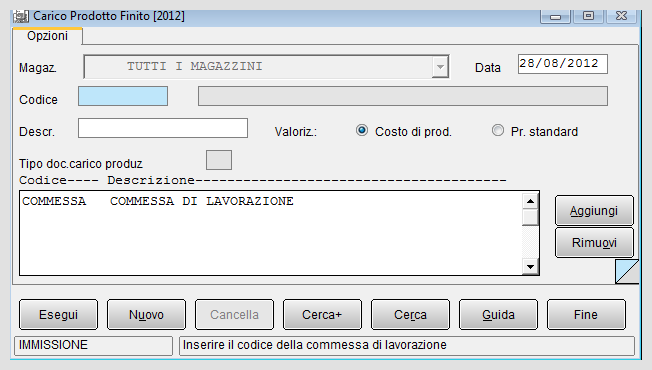
Task: Click the list scrollbar down arrow
Action: (x=530, y=266)
